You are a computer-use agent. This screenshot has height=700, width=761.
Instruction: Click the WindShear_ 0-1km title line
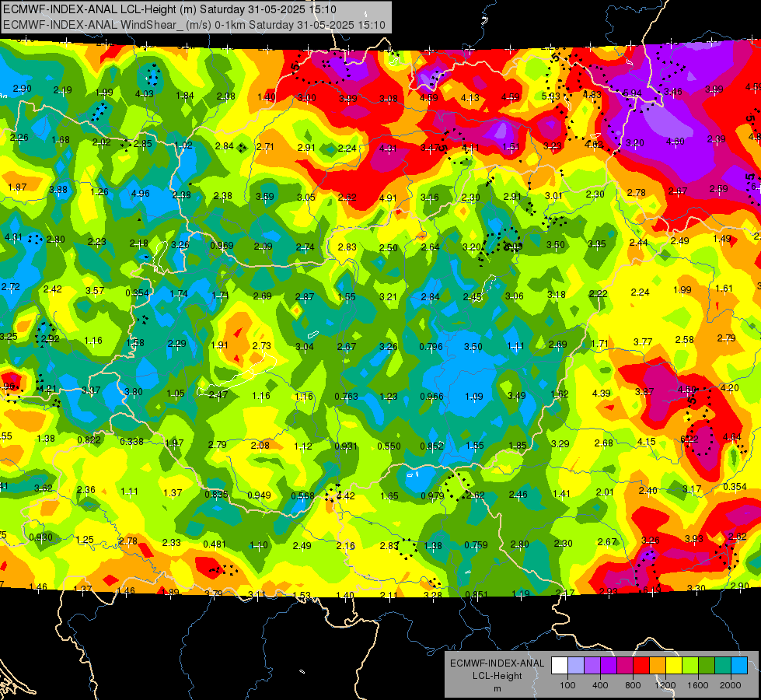[194, 25]
